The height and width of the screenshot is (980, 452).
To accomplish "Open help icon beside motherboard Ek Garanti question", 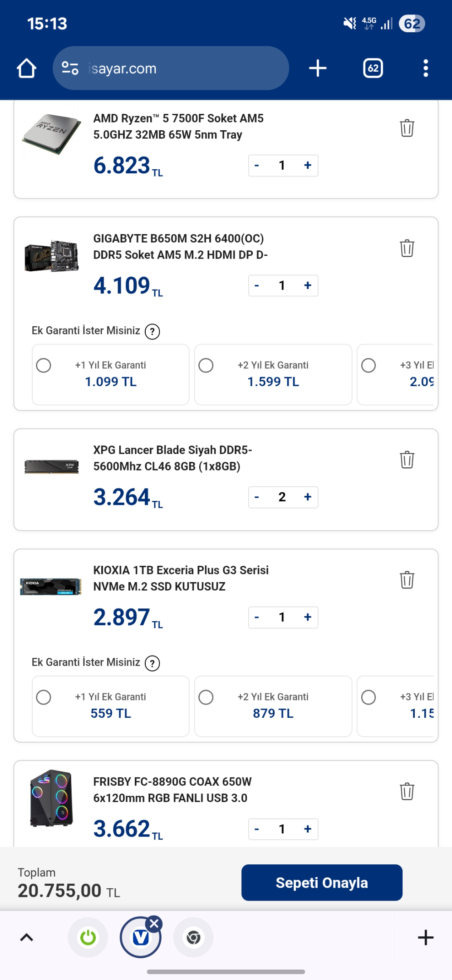I will pyautogui.click(x=152, y=331).
